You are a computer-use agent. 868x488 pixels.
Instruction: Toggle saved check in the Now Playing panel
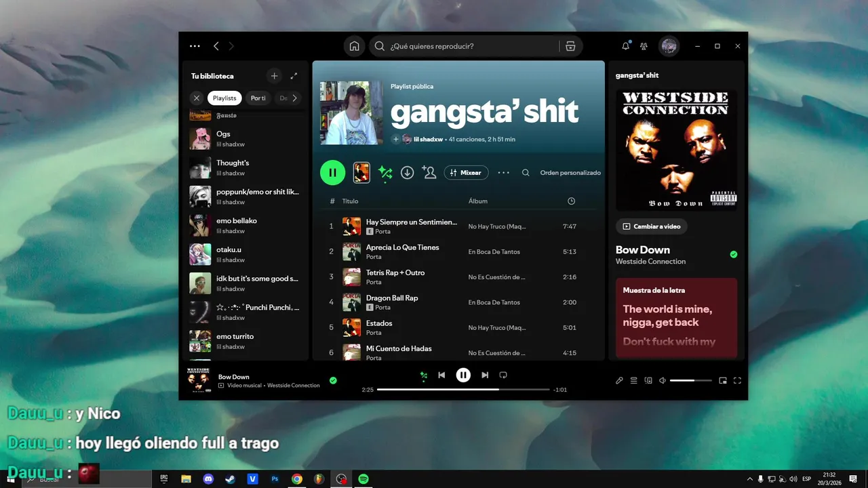click(x=733, y=254)
